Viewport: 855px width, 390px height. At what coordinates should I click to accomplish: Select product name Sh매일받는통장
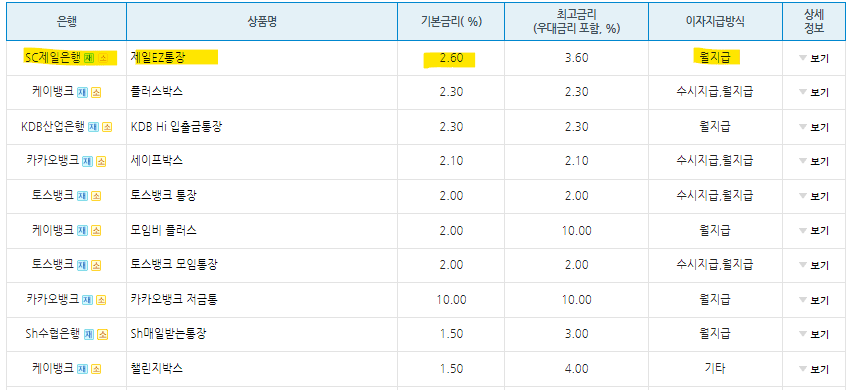click(x=169, y=334)
